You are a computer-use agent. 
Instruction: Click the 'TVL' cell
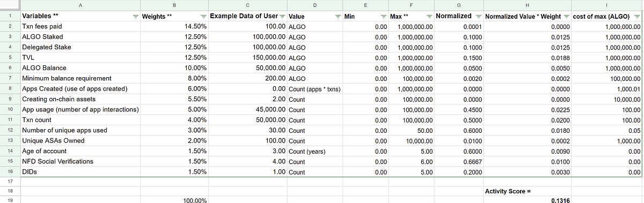[x=80, y=58]
